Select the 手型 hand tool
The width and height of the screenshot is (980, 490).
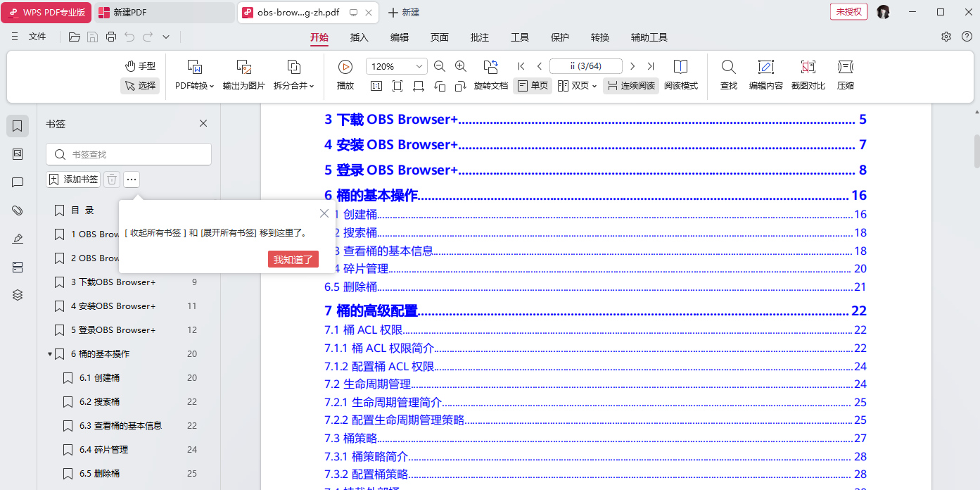(140, 66)
